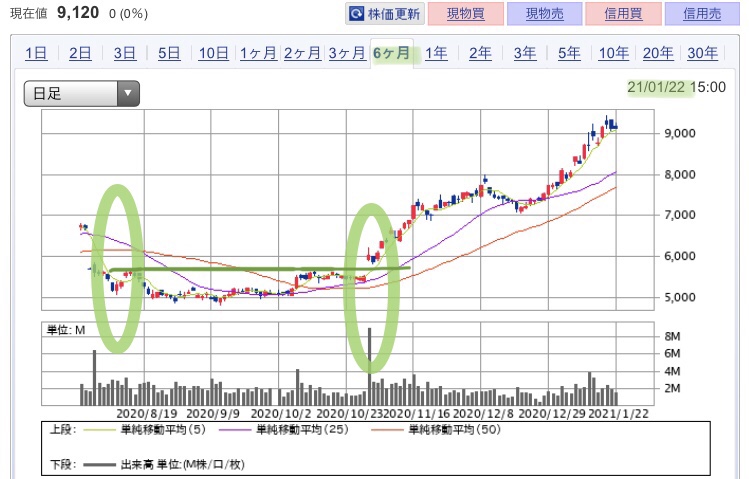
Task: Show the 2年 chart range
Action: click(480, 53)
